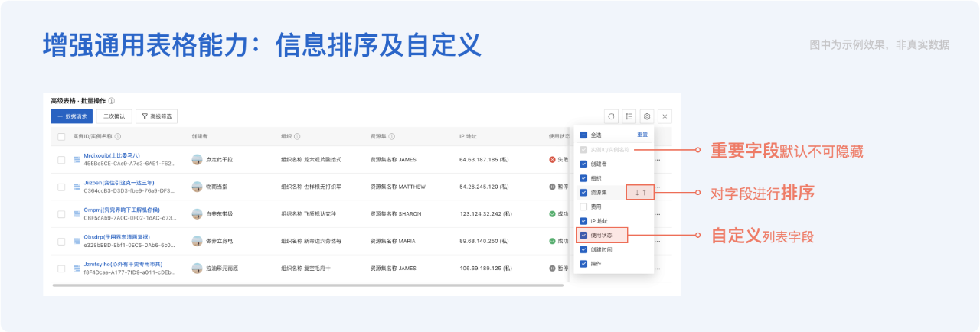
Task: Open the 高级筛选 filter panel
Action: [x=156, y=116]
